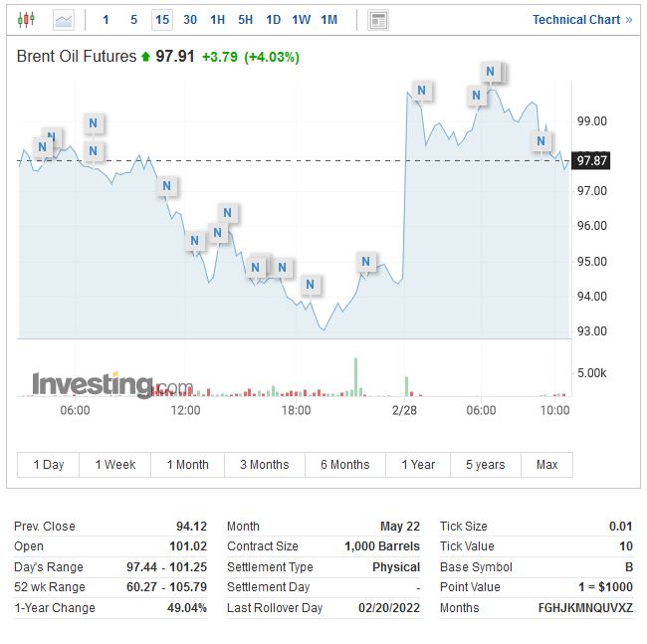
Task: Select the 1H chart interval
Action: click(x=218, y=20)
